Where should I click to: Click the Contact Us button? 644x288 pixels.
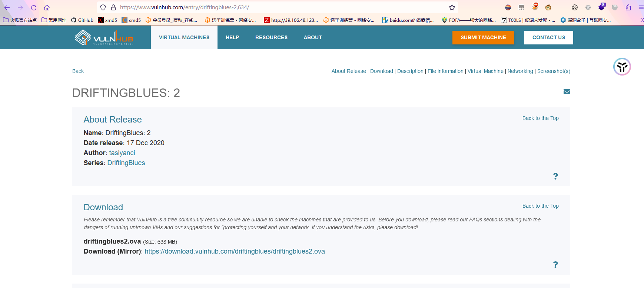pos(549,37)
